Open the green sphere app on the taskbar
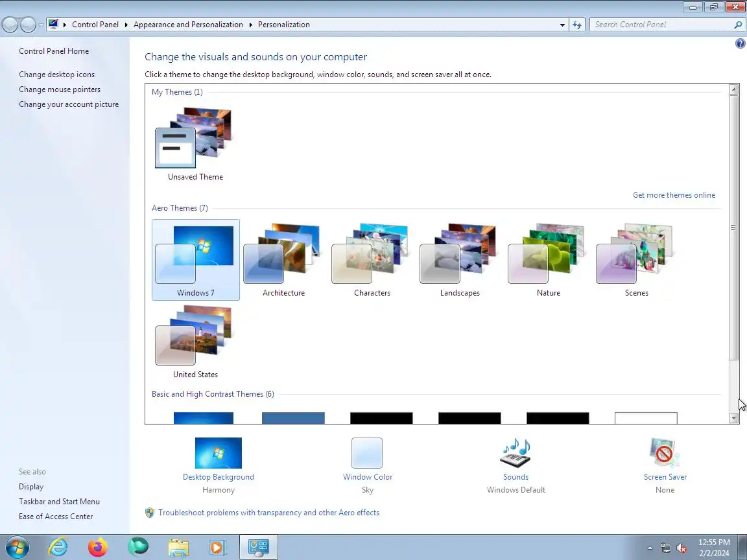747x560 pixels. 138,548
